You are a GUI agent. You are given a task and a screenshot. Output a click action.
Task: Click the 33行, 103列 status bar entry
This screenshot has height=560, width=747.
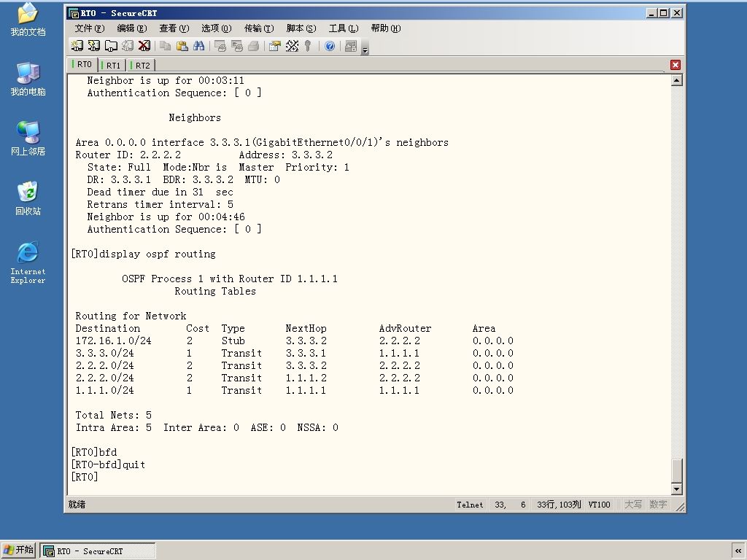click(559, 505)
